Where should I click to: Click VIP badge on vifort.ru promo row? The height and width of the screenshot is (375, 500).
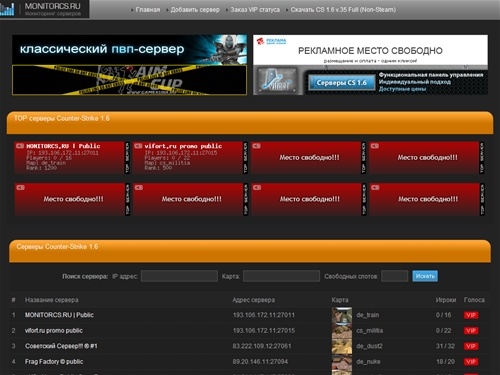(471, 331)
